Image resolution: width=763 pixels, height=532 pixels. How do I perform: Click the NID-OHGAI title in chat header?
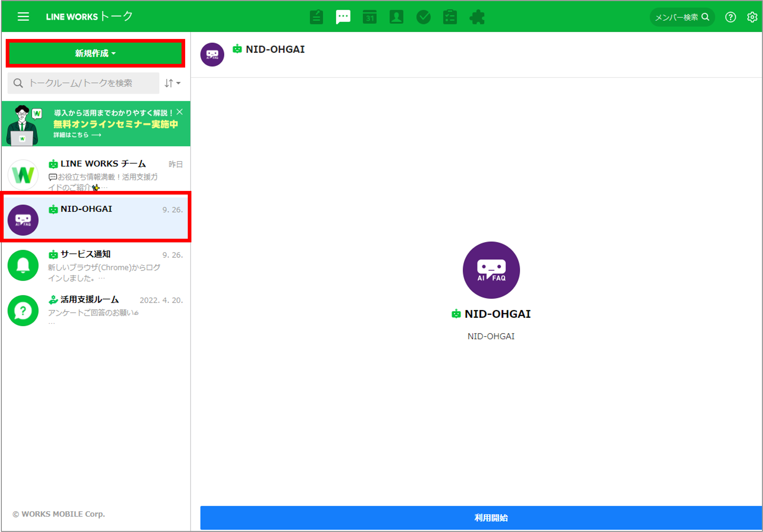(x=275, y=50)
